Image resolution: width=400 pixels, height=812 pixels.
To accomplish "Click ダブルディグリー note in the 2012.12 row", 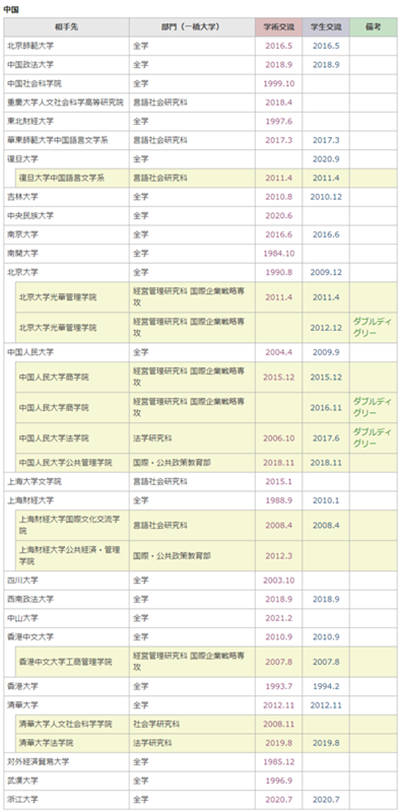I will pyautogui.click(x=372, y=327).
